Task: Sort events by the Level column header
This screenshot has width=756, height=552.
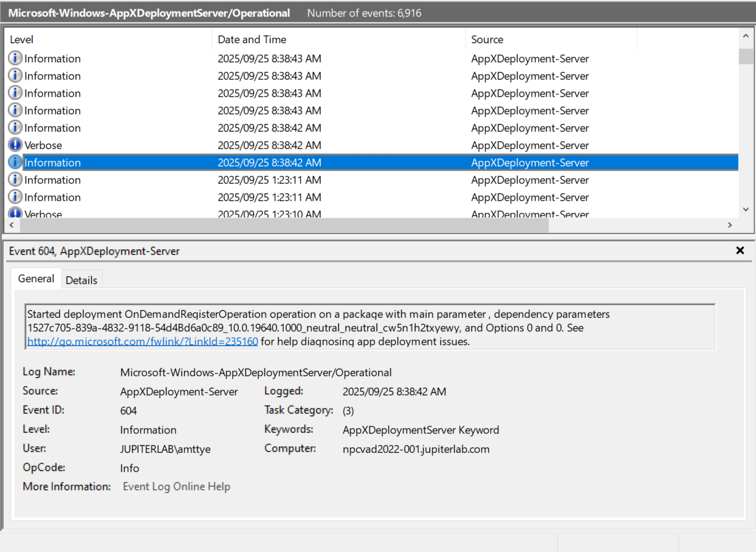Action: coord(21,39)
